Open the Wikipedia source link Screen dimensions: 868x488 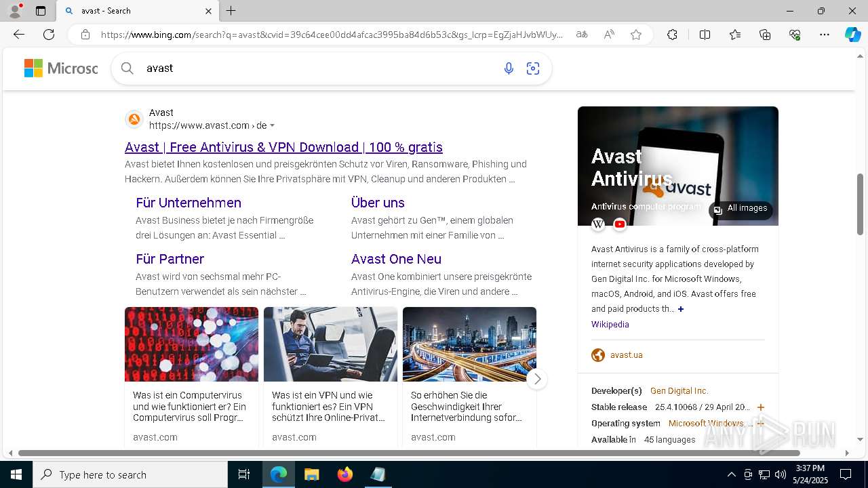610,325
